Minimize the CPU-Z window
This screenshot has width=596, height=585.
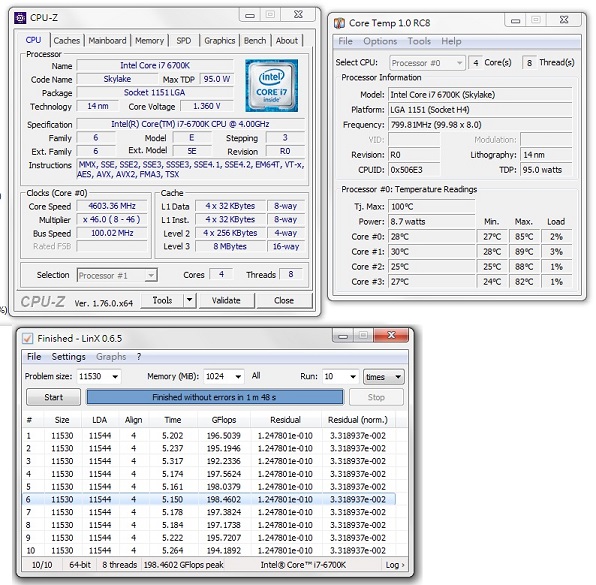tap(250, 15)
